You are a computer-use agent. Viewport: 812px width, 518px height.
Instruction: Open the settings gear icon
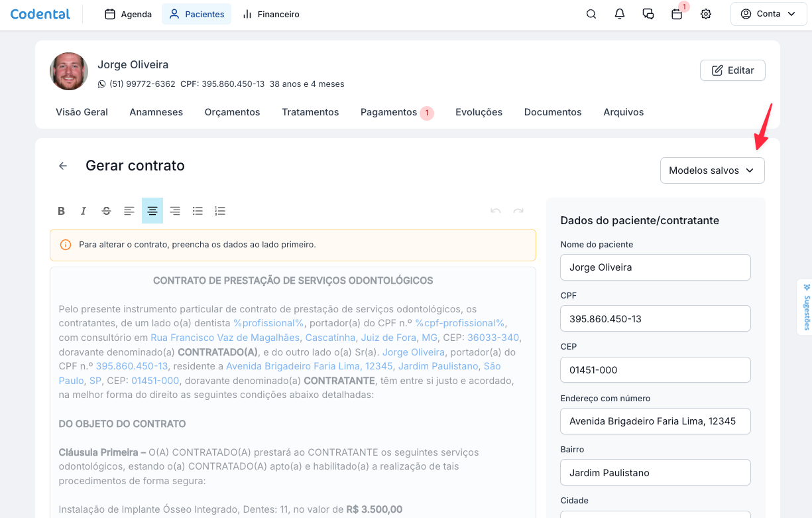pyautogui.click(x=706, y=14)
